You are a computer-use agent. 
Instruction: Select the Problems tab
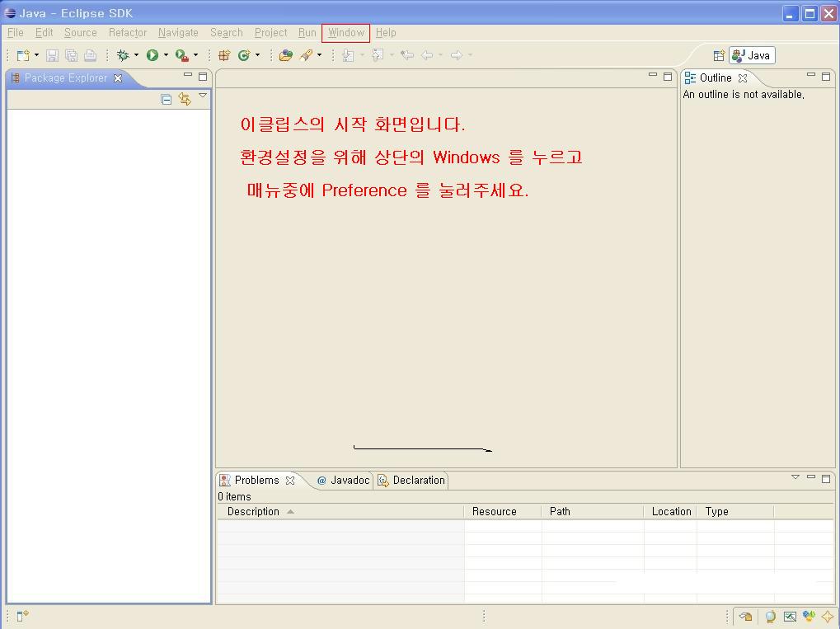[x=256, y=480]
